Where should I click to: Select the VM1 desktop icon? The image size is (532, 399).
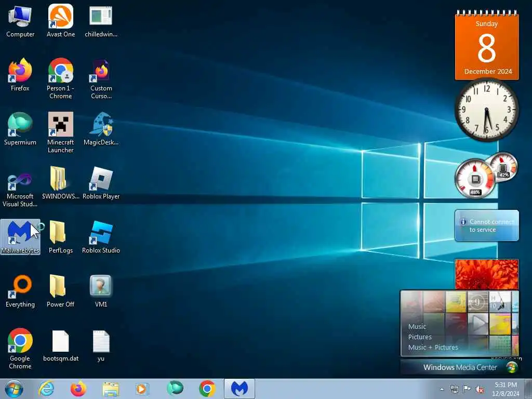[101, 291]
